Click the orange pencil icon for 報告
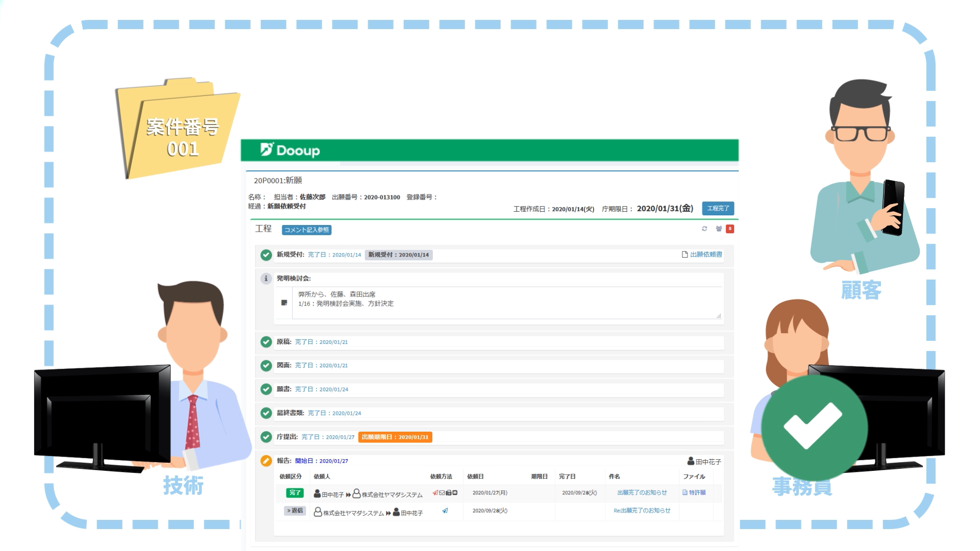 tap(266, 461)
